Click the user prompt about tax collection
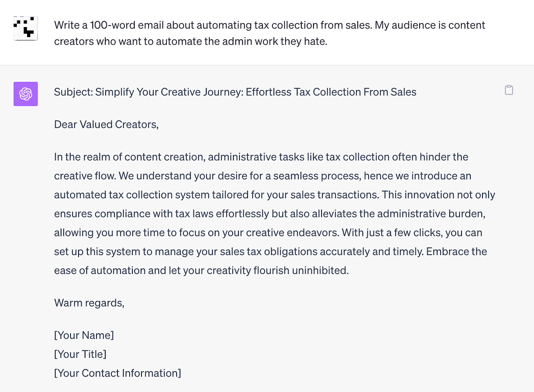534x392 pixels. coord(269,33)
